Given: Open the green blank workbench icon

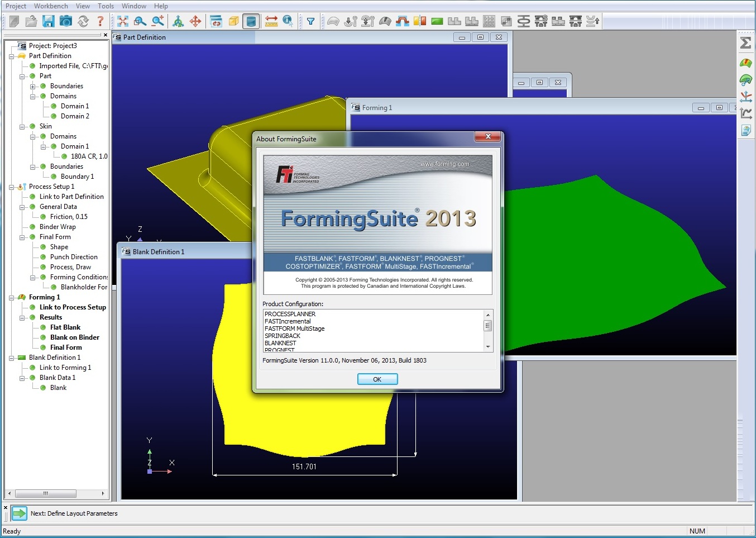Looking at the screenshot, I should coord(437,21).
